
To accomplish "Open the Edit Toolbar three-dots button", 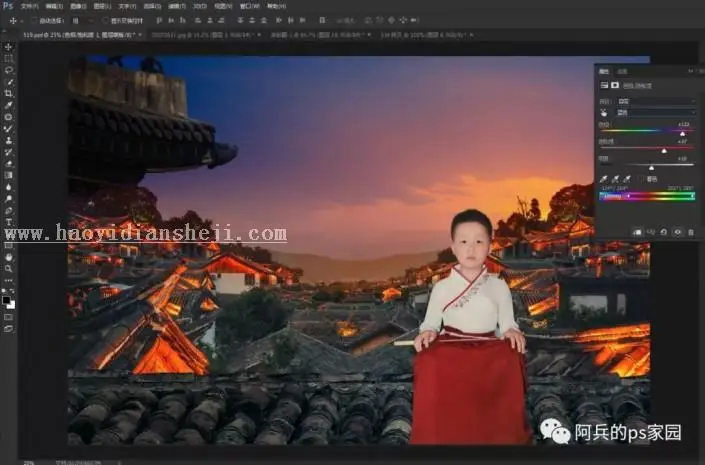I will click(x=9, y=281).
